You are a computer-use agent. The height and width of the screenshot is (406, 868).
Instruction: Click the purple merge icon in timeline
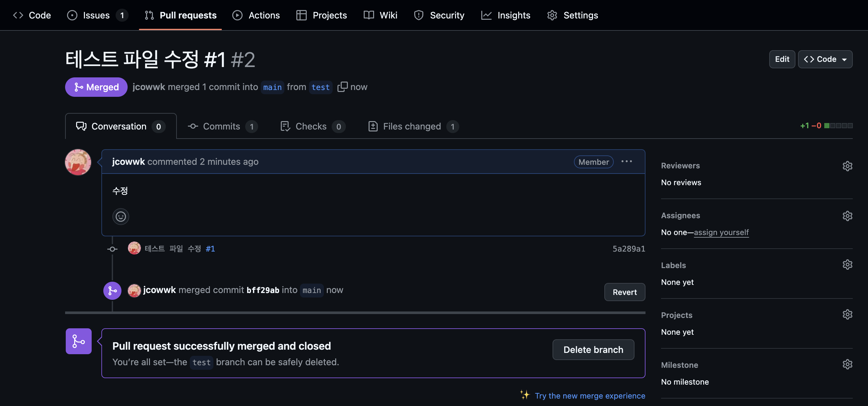point(112,290)
